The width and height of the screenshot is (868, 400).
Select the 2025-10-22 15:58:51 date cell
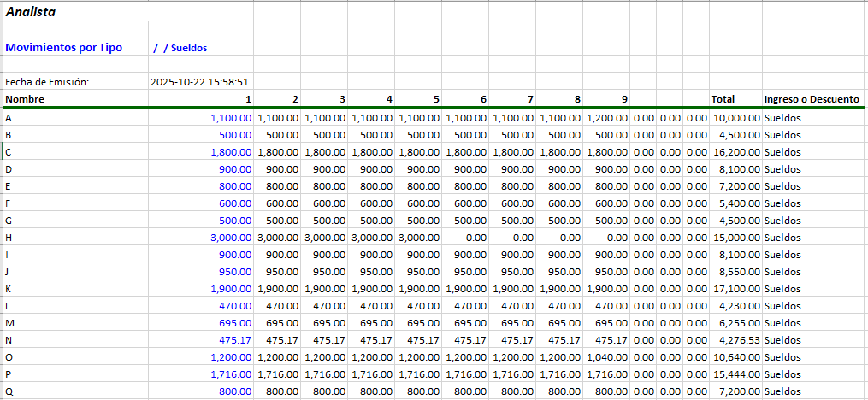[199, 82]
